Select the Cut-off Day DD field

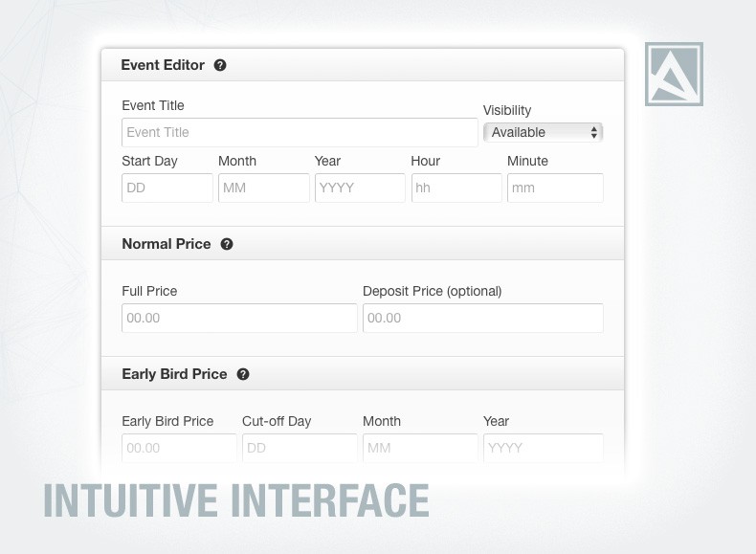coord(300,448)
